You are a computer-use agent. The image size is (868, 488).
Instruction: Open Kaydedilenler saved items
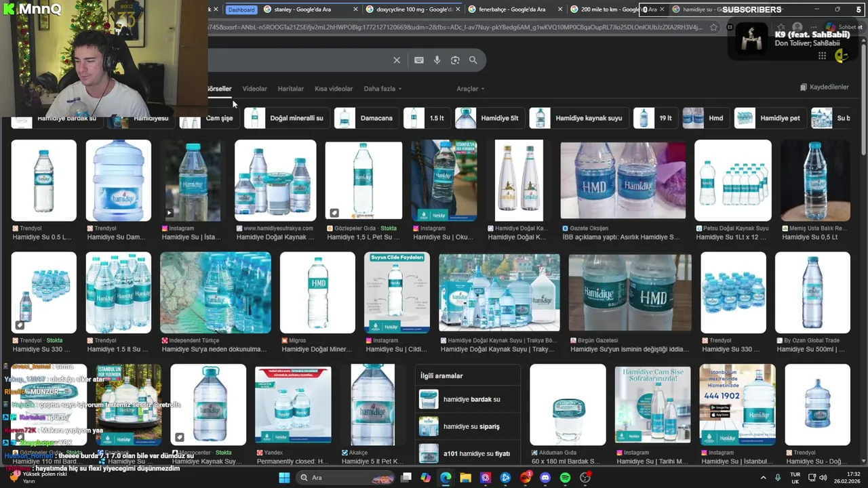pos(825,87)
